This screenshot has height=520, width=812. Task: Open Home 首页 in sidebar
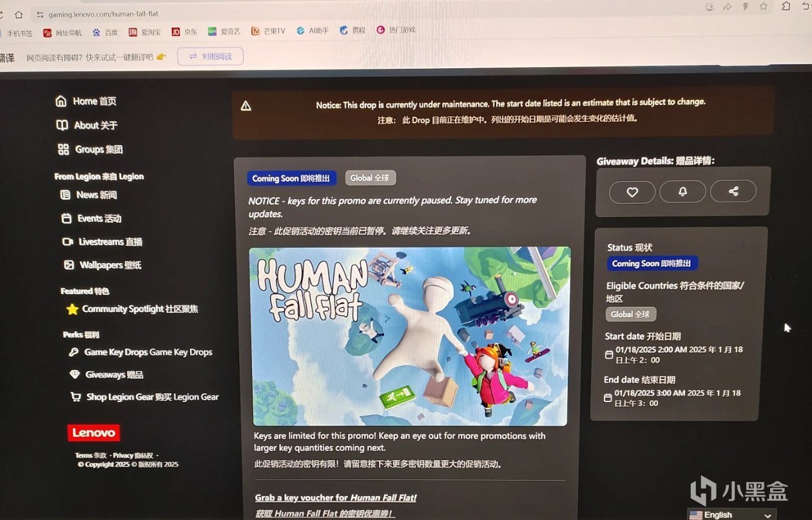86,101
